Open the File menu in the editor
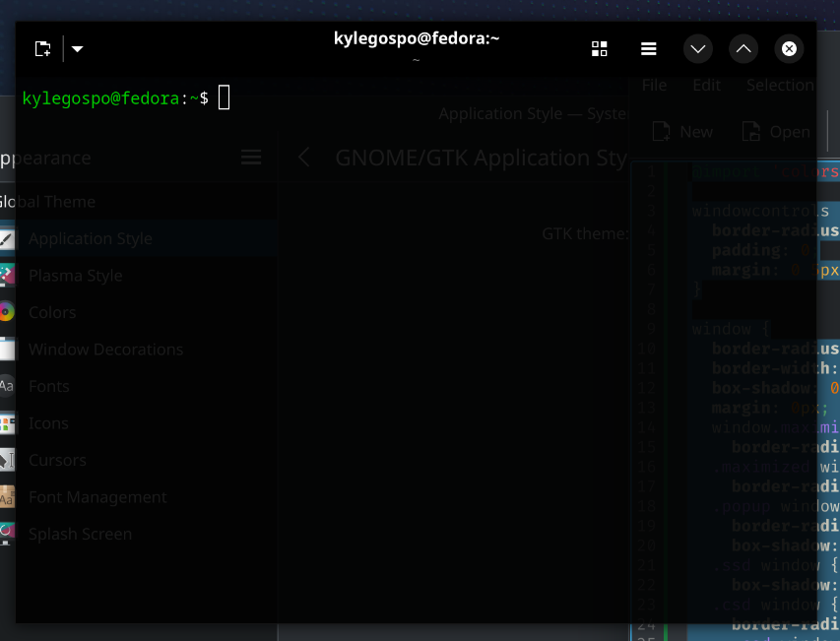Image resolution: width=840 pixels, height=641 pixels. [x=653, y=85]
